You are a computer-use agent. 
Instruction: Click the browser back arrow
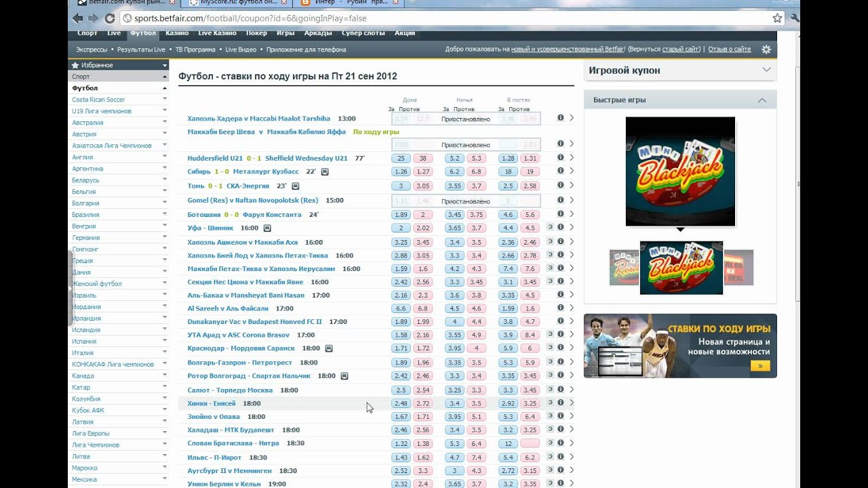click(78, 18)
